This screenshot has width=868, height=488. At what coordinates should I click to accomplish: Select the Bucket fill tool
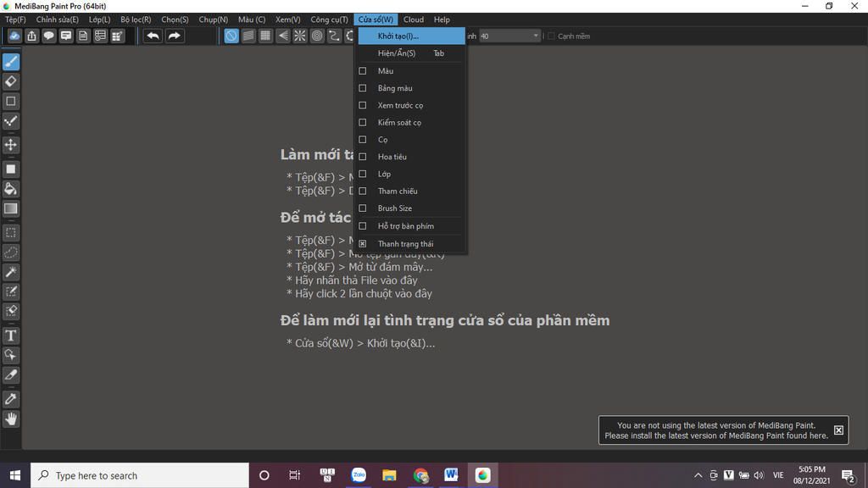click(10, 189)
